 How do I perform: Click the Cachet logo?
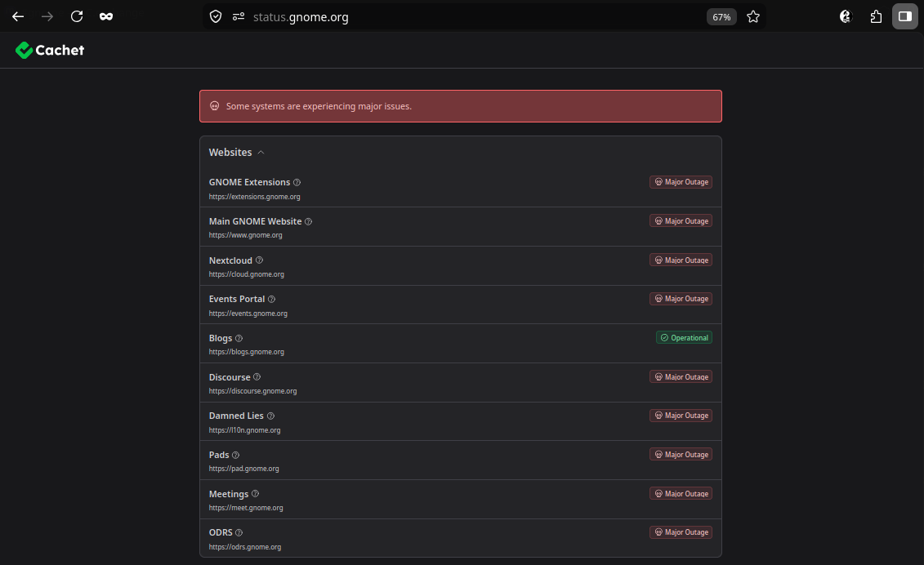(x=50, y=50)
